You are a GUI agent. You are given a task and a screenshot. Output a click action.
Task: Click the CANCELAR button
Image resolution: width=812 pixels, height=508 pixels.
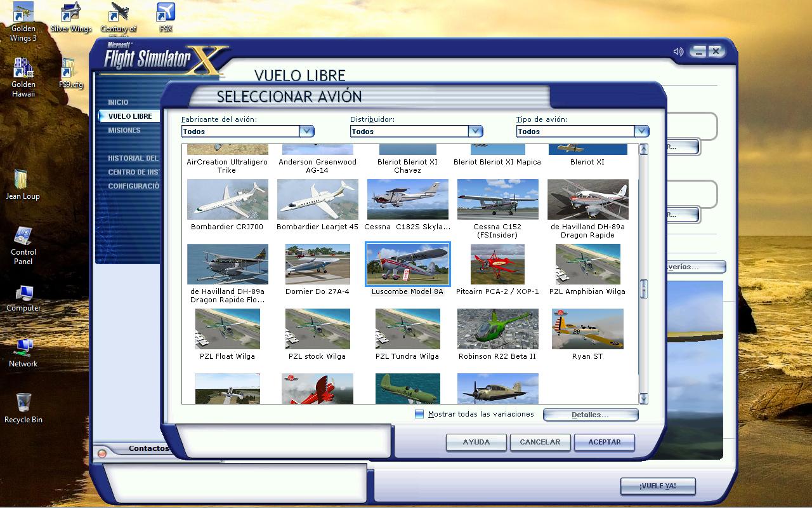pyautogui.click(x=540, y=442)
